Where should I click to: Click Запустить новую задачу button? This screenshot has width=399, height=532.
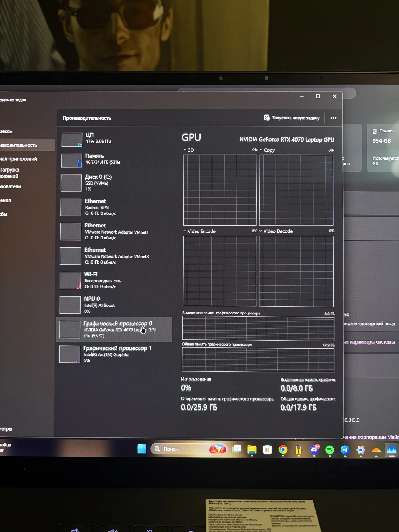click(292, 118)
